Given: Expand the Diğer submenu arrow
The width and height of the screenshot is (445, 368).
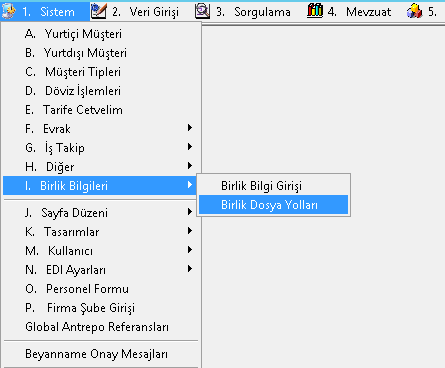Looking at the screenshot, I should coord(190,166).
